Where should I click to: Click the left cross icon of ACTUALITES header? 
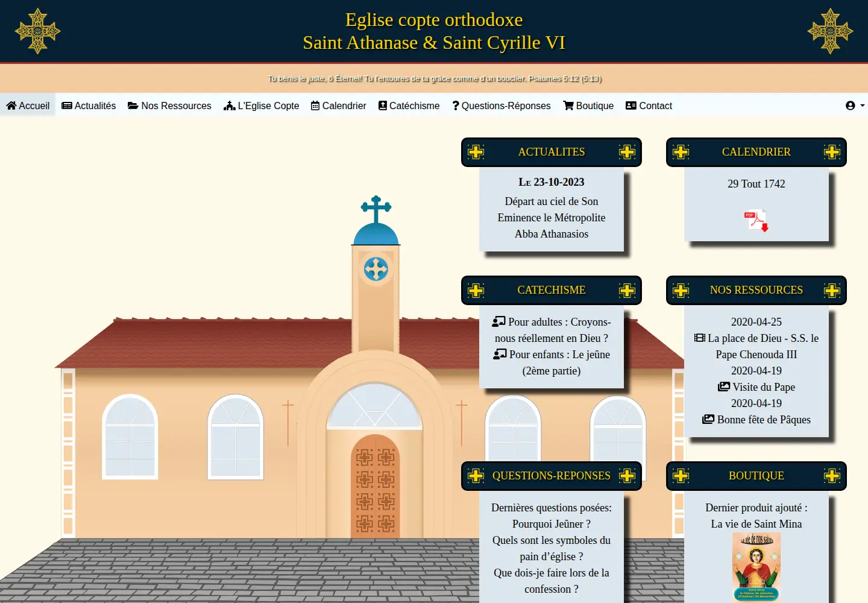point(476,152)
